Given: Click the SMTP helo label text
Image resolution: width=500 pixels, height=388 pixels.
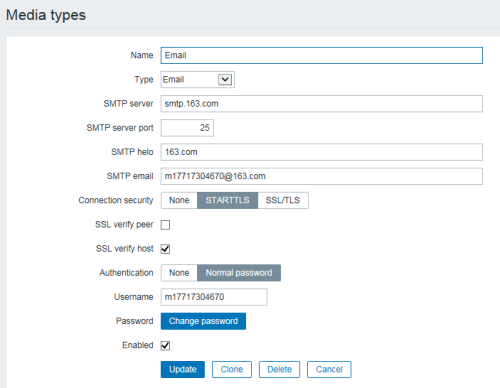Looking at the screenshot, I should point(132,152).
